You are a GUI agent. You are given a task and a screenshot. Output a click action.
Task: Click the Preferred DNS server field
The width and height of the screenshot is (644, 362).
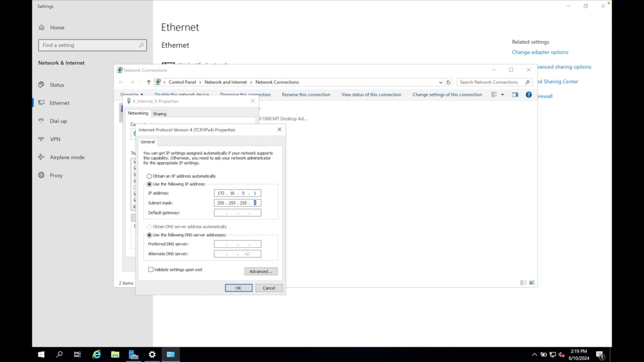point(237,244)
